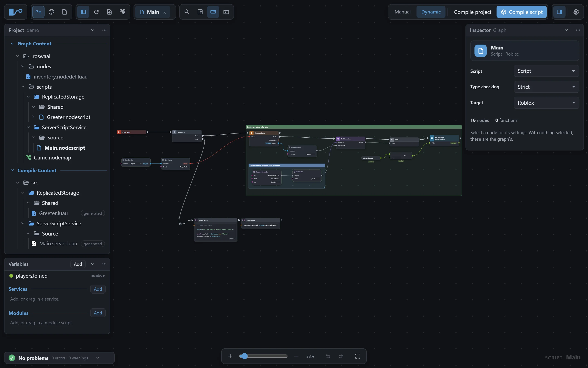Open the Script type dropdown
Screen dimensions: 588x368
point(546,71)
